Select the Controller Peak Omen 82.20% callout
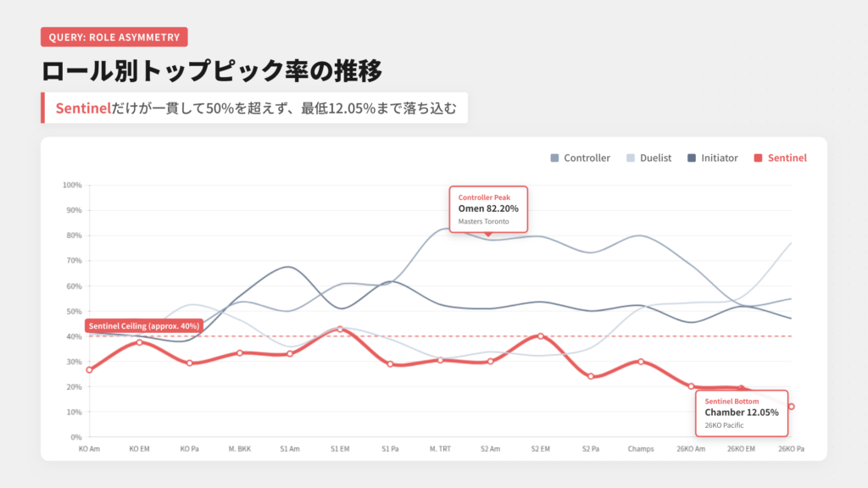This screenshot has width=868, height=488. [488, 208]
